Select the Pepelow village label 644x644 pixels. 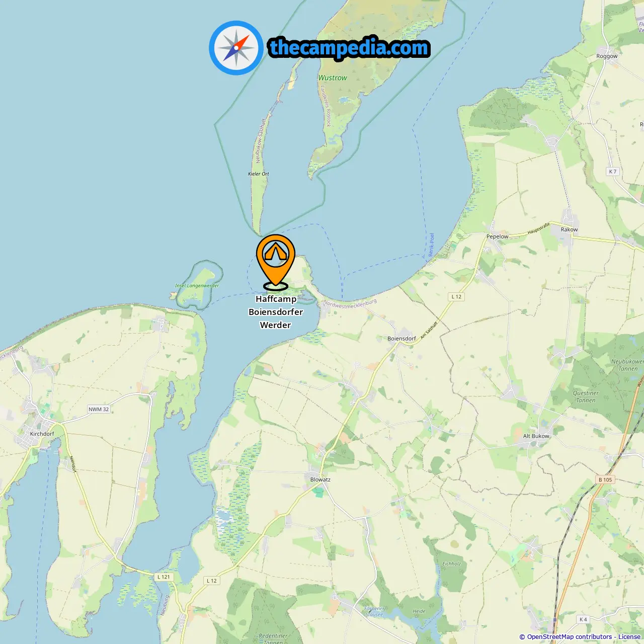[x=498, y=236]
